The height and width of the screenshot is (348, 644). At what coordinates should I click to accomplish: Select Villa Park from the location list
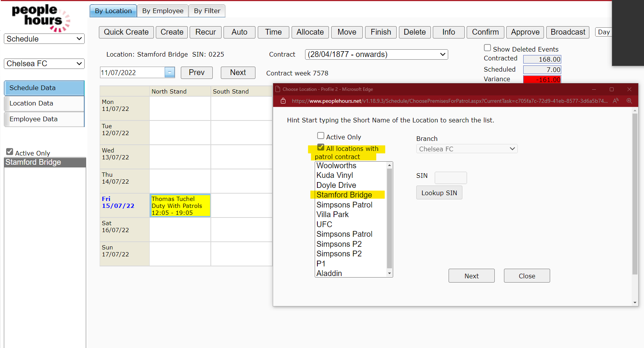click(332, 214)
